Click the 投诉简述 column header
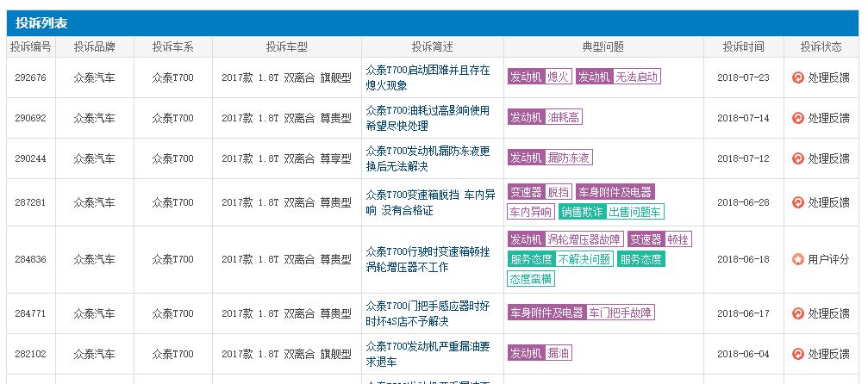 point(433,47)
